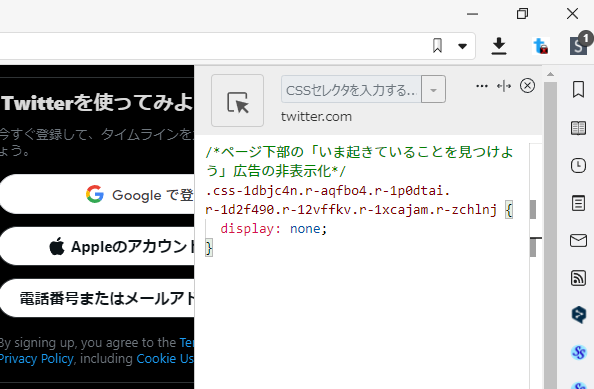Open the sidebar mail envelope icon
The width and height of the screenshot is (594, 389).
click(x=578, y=241)
